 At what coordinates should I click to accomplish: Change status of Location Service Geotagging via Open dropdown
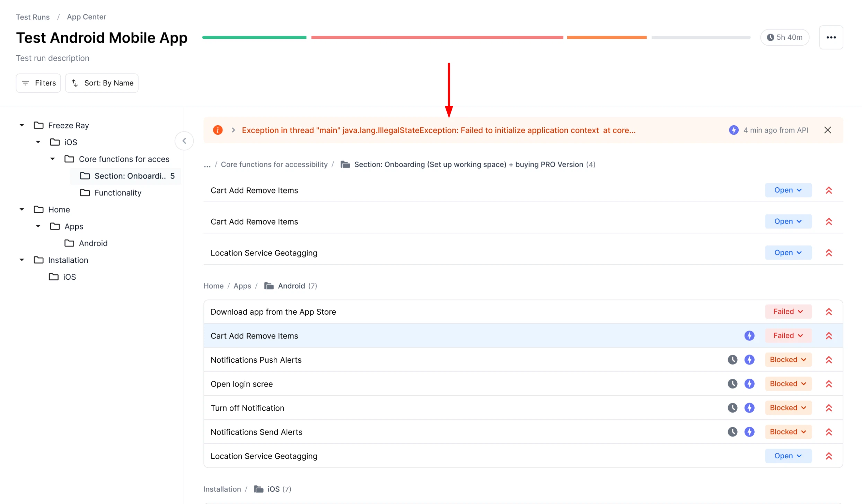788,456
